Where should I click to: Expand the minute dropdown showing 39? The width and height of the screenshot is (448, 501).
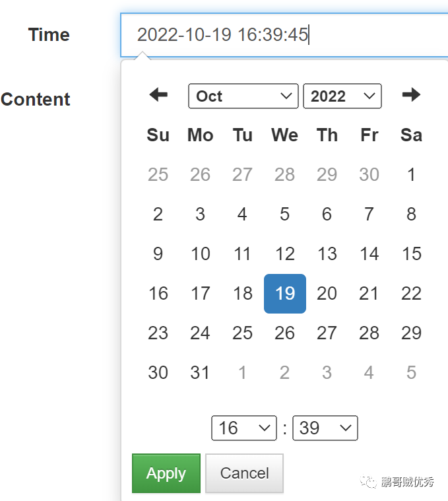click(325, 428)
